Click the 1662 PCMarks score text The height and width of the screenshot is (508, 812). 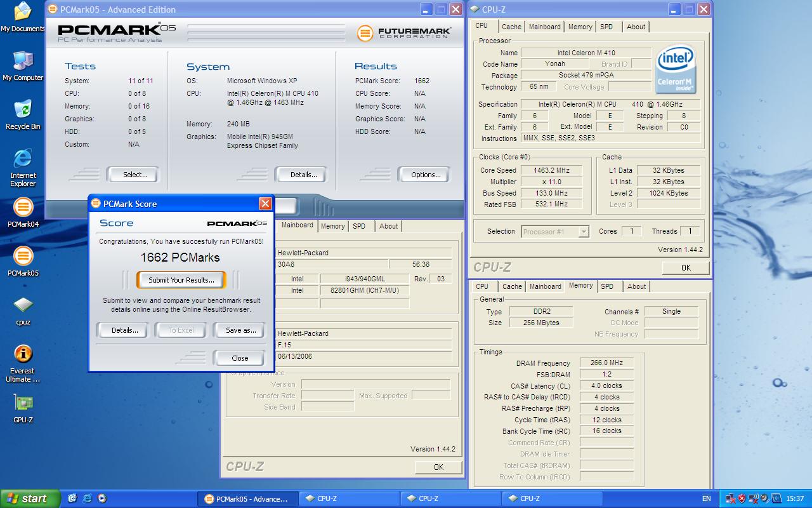[x=180, y=257]
